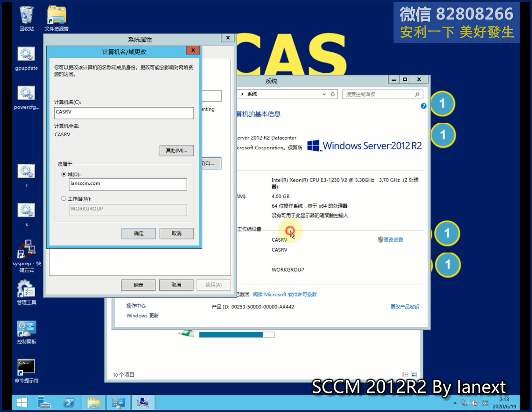Click the 更改产品密钥 link

404,307
